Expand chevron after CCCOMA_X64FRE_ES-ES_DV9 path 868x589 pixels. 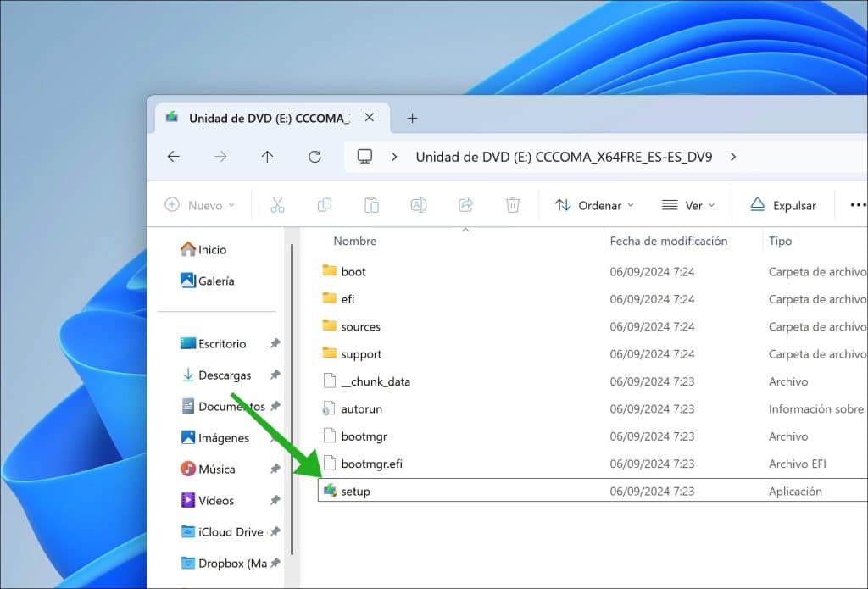pyautogui.click(x=733, y=158)
